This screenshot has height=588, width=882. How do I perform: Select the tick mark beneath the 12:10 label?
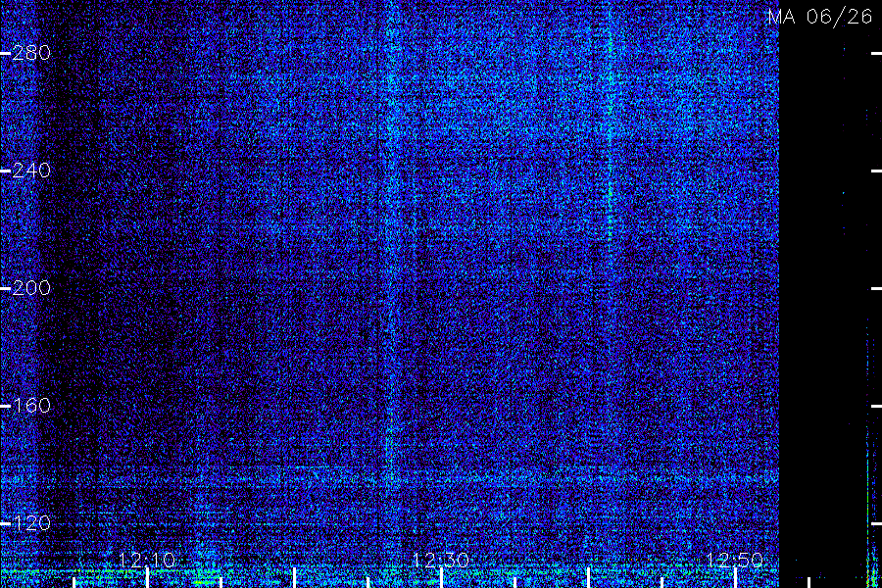coord(147,578)
